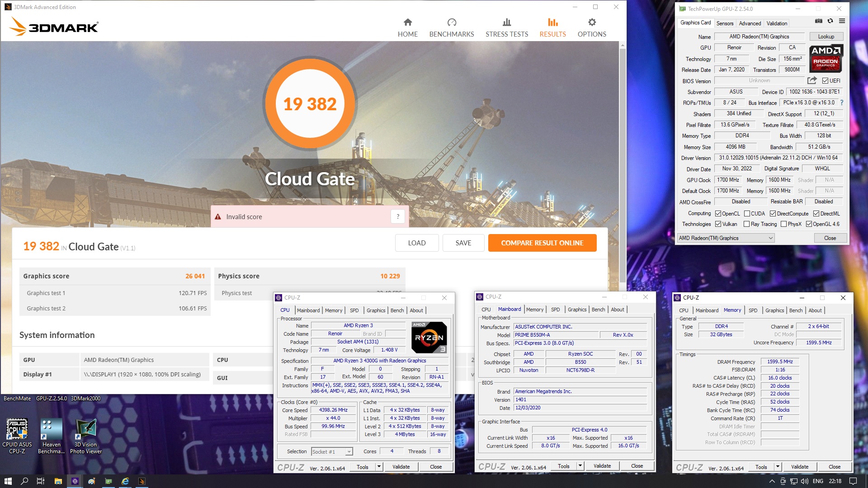Open GPU-Z hamburger menu

click(842, 21)
